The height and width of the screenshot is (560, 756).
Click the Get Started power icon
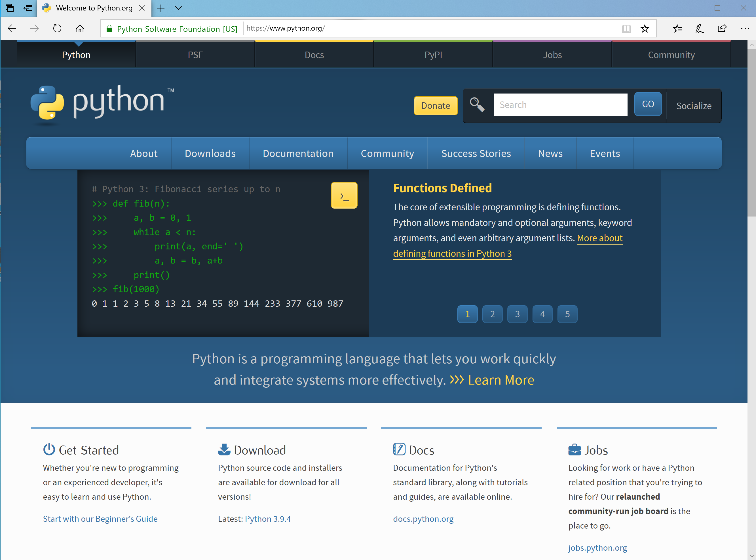click(49, 450)
